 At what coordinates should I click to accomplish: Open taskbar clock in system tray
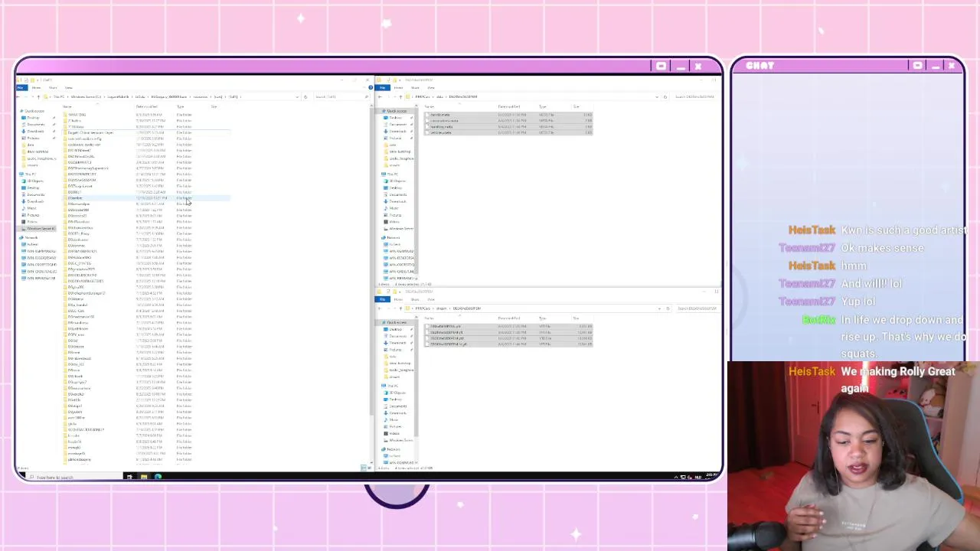click(711, 476)
